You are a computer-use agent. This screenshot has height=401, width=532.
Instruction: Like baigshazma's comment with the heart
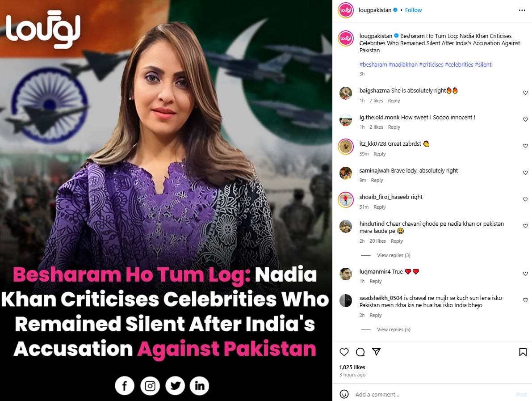coord(525,93)
